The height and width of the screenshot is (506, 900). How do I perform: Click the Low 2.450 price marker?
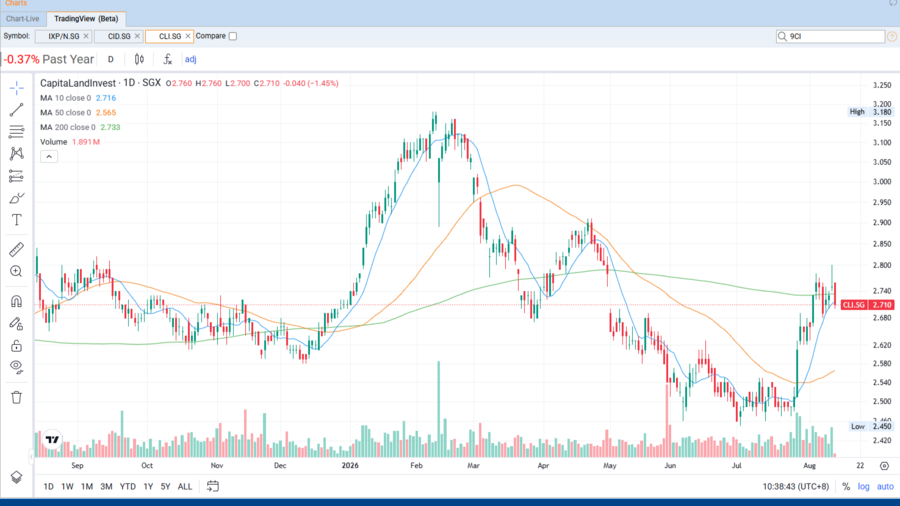pos(871,426)
